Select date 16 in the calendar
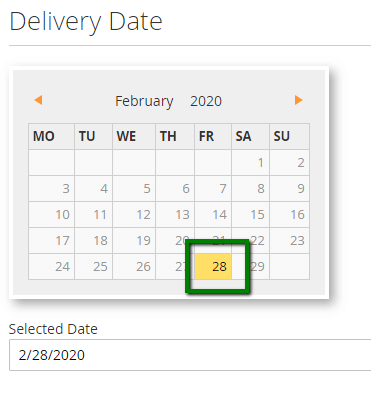 290,215
